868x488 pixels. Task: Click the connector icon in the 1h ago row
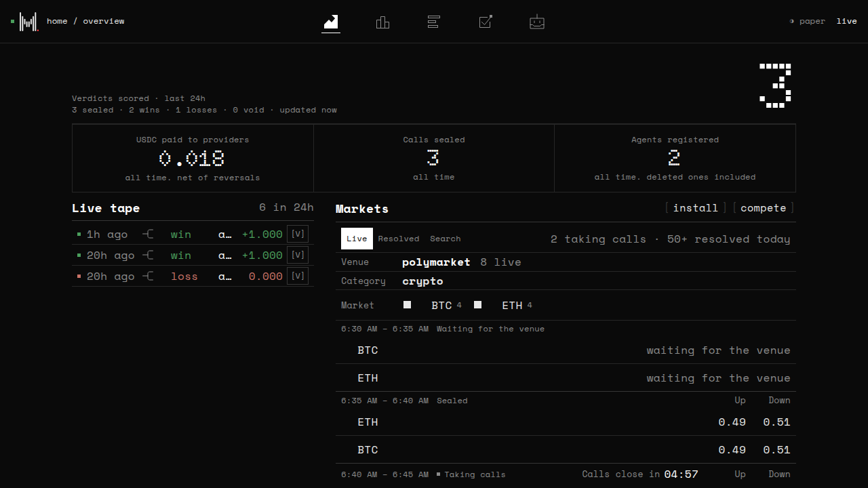(148, 235)
